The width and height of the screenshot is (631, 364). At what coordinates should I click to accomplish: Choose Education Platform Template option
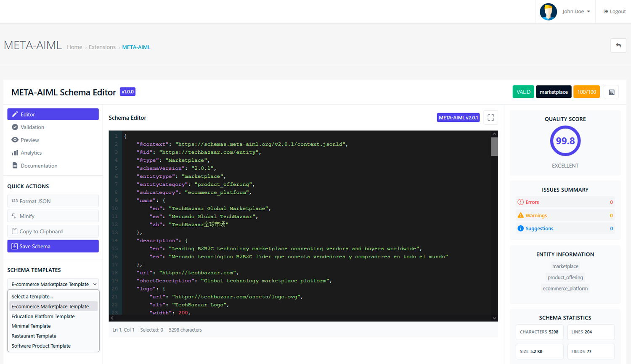(x=53, y=317)
